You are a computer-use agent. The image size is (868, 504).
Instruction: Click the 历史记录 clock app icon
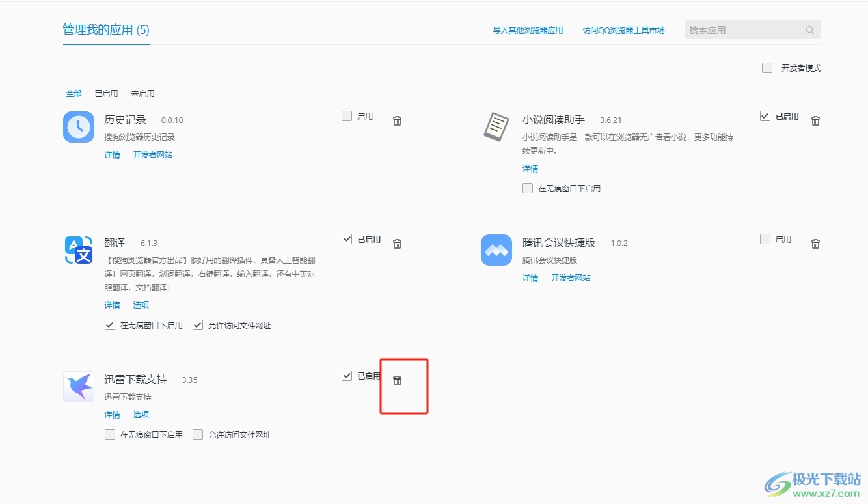(79, 126)
